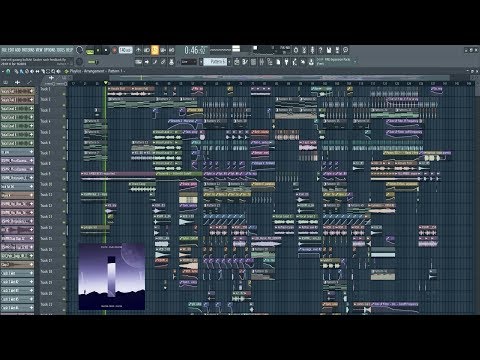Open the EDIT menu
This screenshot has width=480, height=360.
11,50
